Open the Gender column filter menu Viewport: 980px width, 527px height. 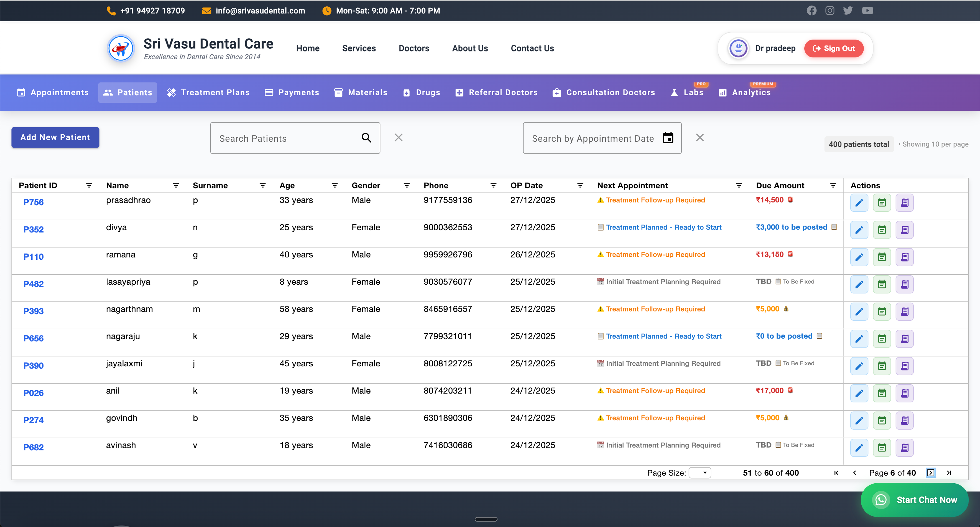click(407, 185)
